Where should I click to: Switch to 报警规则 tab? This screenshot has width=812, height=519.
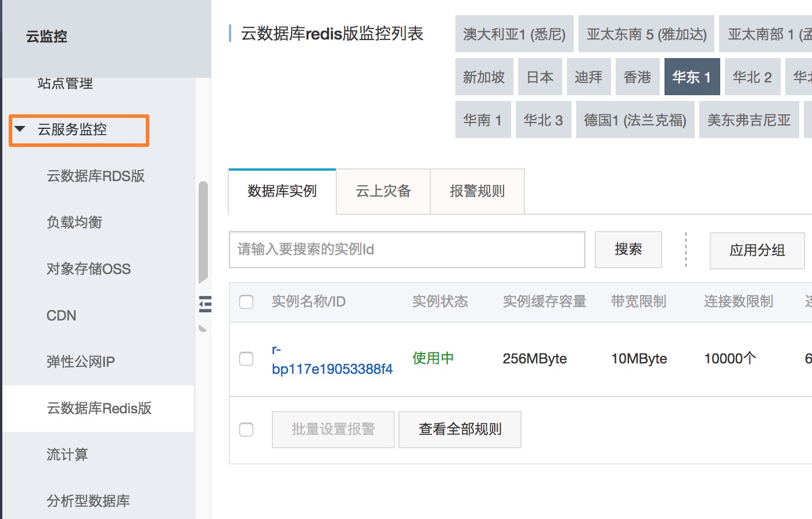(477, 192)
